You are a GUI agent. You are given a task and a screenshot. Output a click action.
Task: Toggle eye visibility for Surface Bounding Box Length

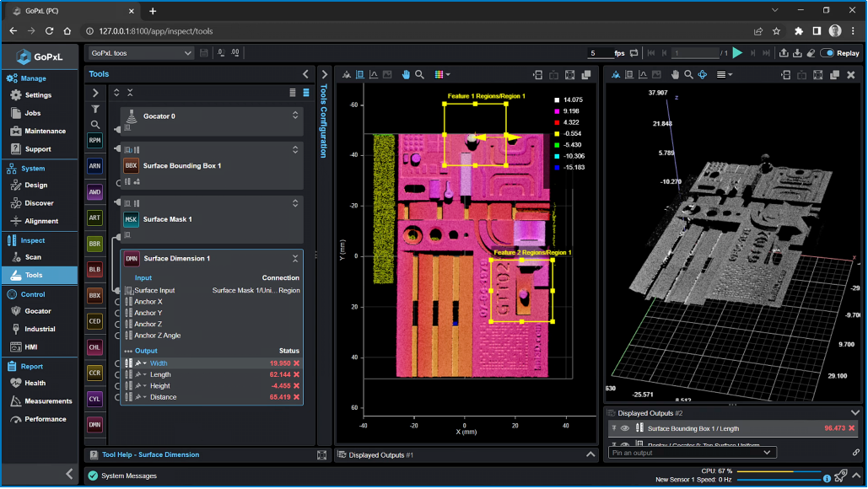(x=625, y=428)
